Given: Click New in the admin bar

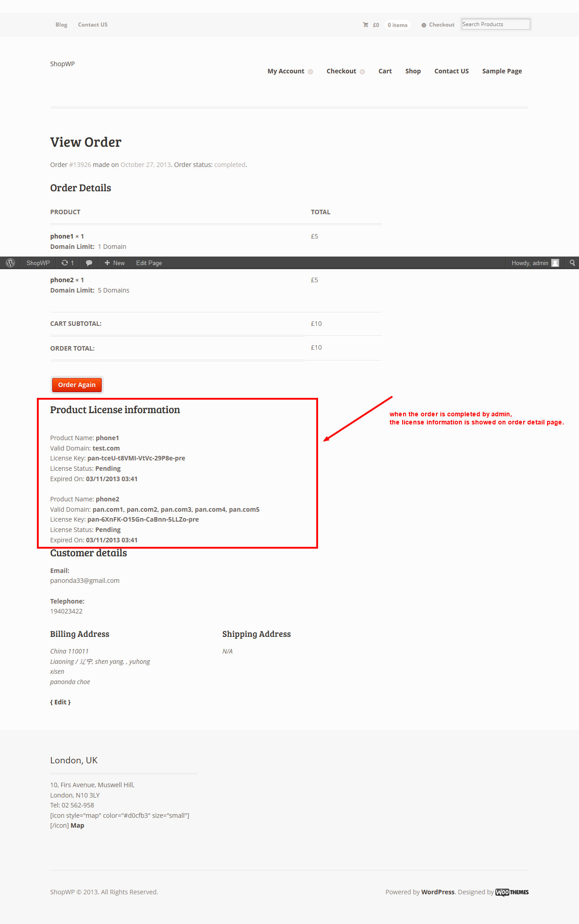Looking at the screenshot, I should click(x=114, y=263).
